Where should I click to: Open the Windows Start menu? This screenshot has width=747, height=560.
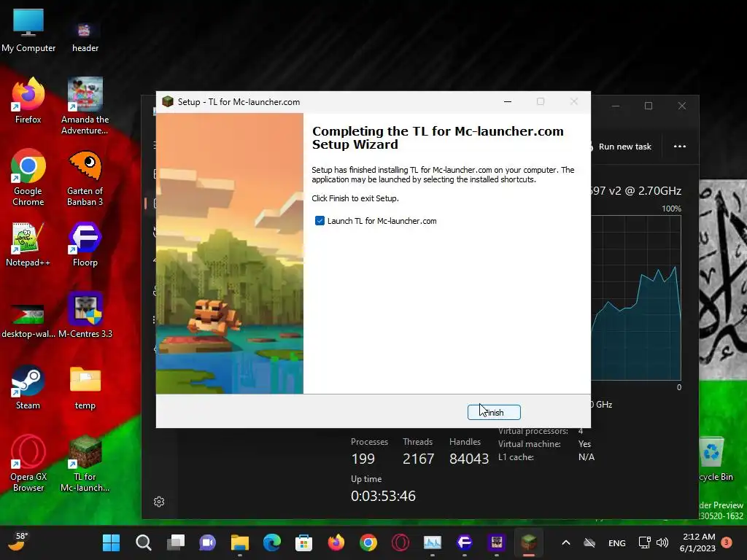click(112, 542)
